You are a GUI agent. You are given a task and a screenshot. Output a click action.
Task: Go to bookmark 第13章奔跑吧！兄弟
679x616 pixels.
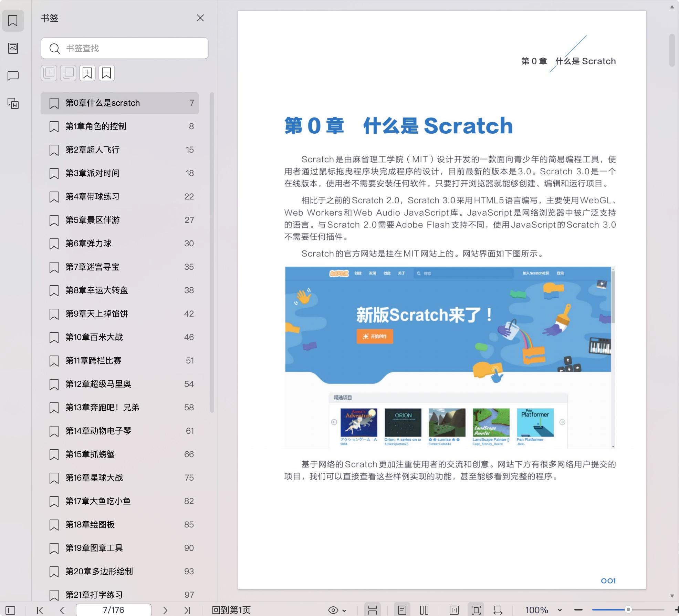click(120, 408)
